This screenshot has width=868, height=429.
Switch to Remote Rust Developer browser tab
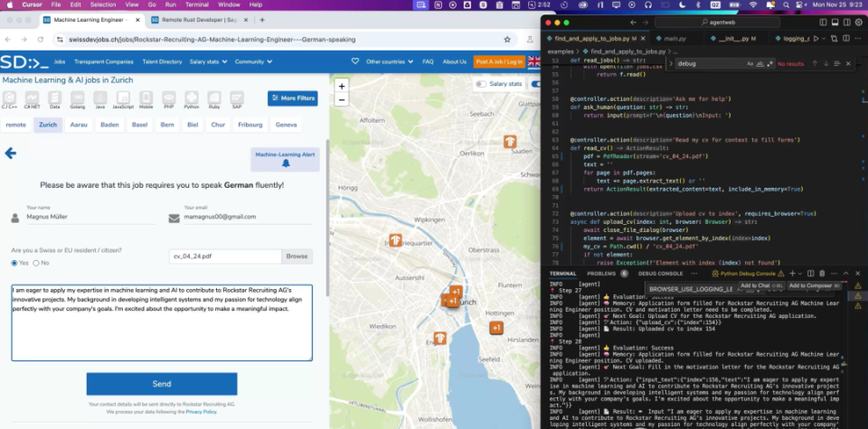point(198,20)
